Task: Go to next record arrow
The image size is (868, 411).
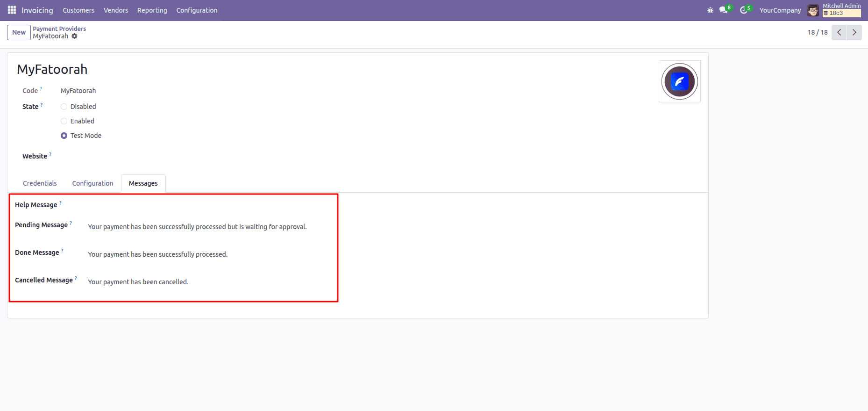Action: point(854,32)
